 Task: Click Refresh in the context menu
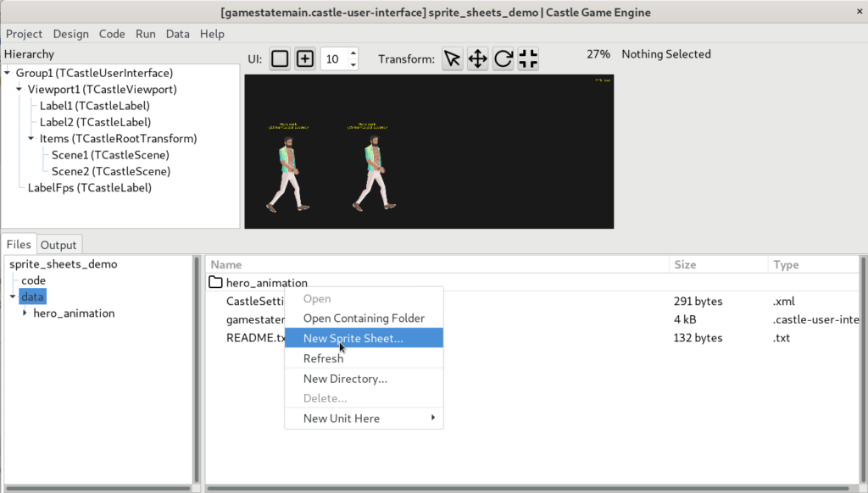(x=323, y=357)
